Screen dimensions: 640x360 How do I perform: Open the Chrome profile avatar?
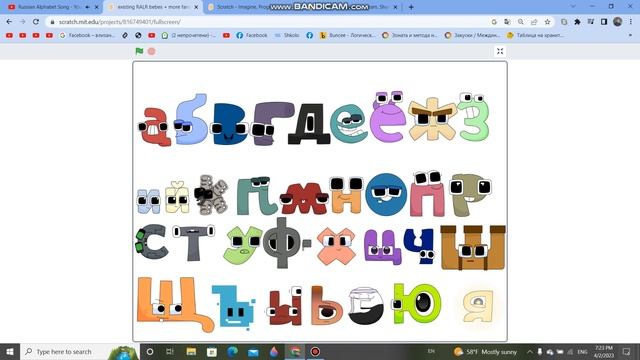pos(618,22)
